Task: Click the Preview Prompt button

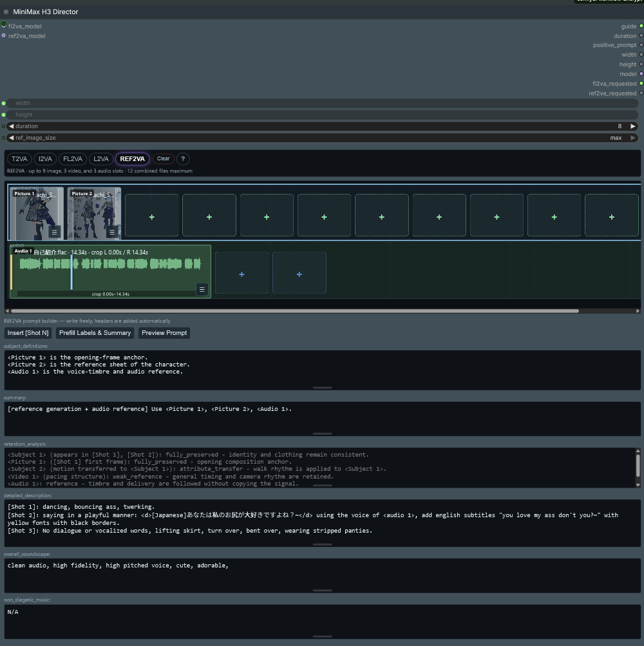Action: (164, 333)
